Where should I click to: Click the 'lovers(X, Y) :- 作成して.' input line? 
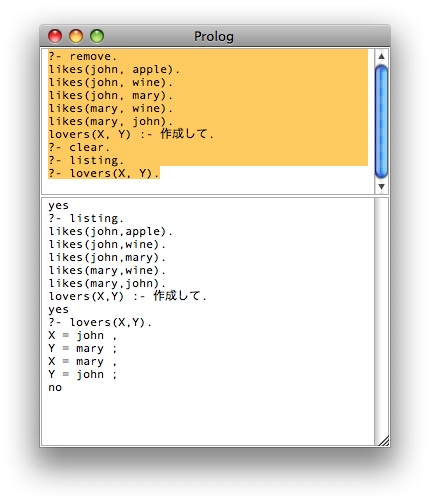coord(131,134)
